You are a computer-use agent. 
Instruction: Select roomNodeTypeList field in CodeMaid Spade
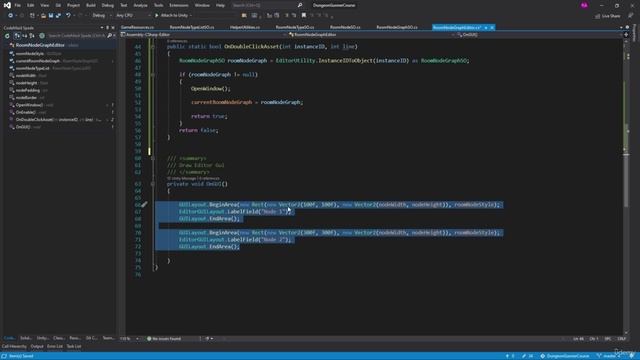point(32,68)
